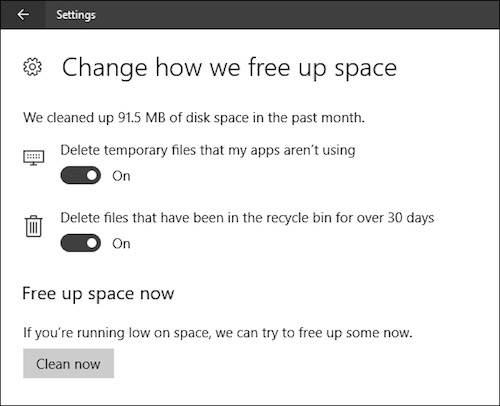The width and height of the screenshot is (500, 406).
Task: Click the white knob on the recycle bin switch
Action: (x=92, y=243)
